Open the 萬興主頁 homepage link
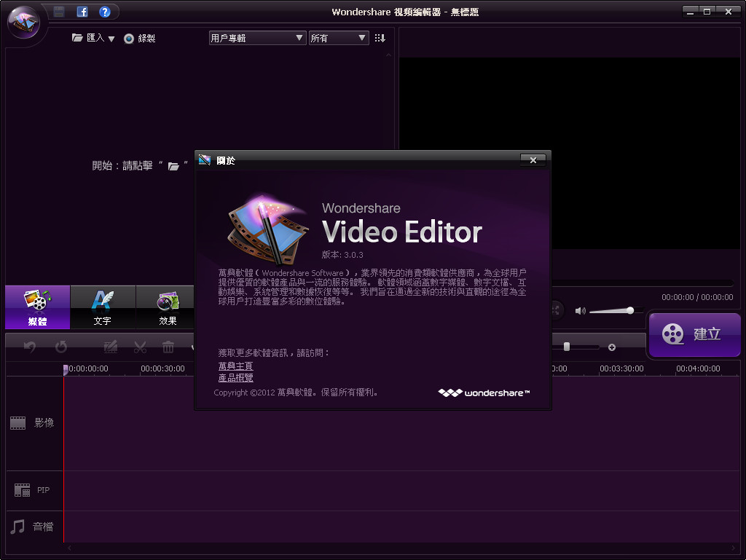 (235, 366)
